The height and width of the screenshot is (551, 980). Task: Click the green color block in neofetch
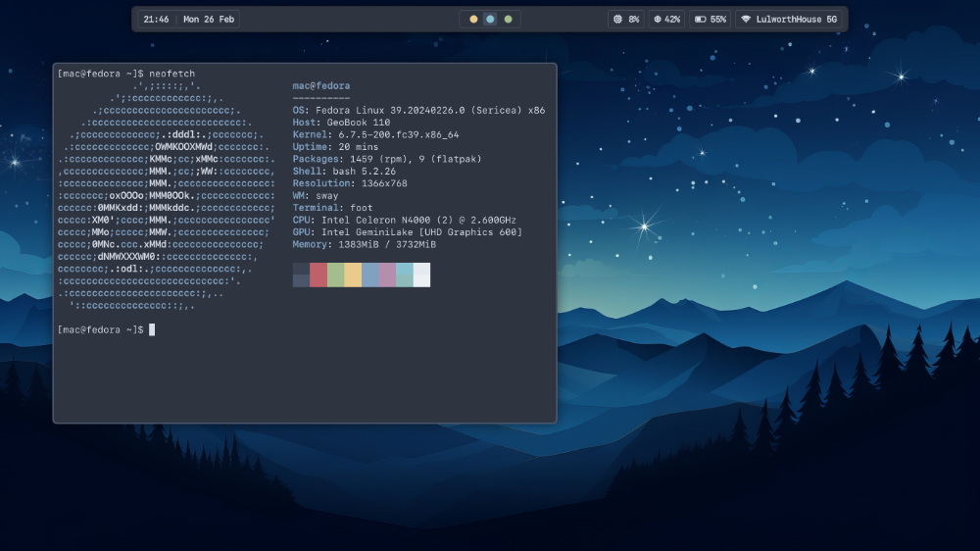point(335,275)
